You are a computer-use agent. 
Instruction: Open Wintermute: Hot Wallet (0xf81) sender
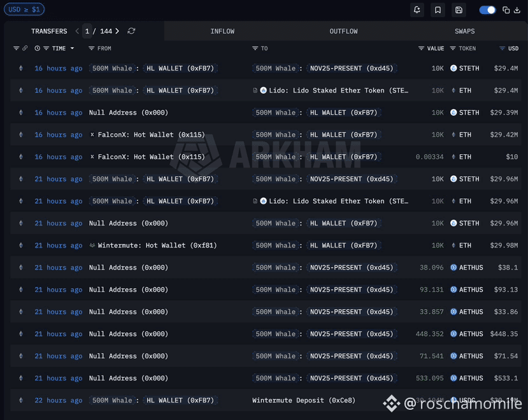pos(157,245)
